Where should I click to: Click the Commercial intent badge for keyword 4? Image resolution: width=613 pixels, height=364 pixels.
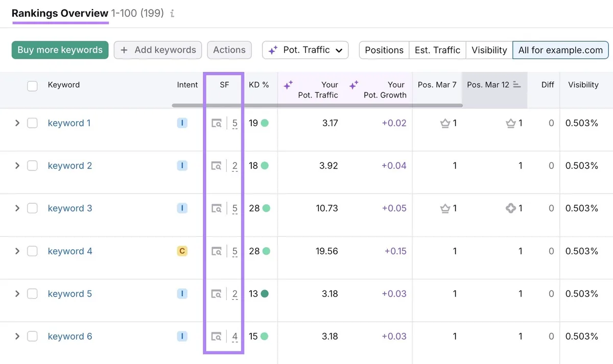(182, 251)
